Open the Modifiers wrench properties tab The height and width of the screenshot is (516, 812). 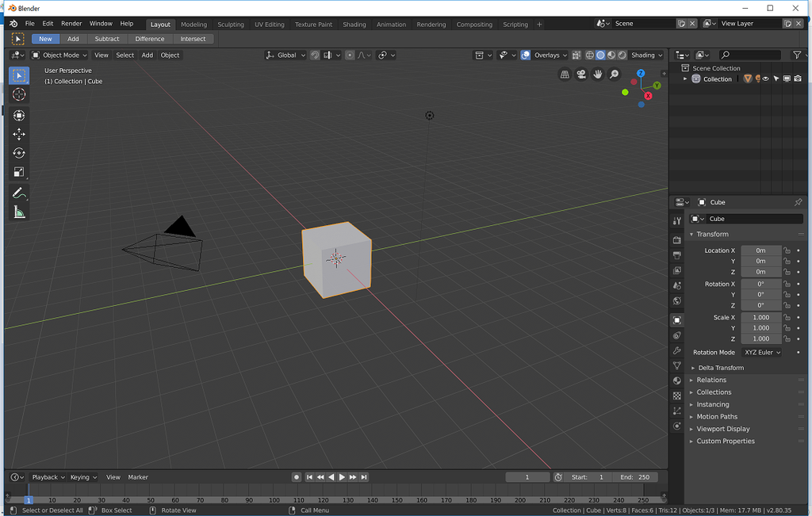[x=677, y=350]
